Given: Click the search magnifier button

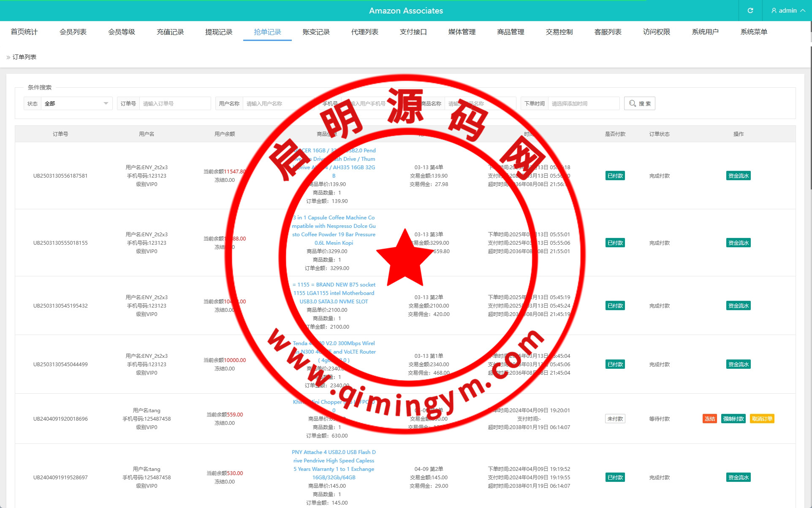Looking at the screenshot, I should point(639,103).
